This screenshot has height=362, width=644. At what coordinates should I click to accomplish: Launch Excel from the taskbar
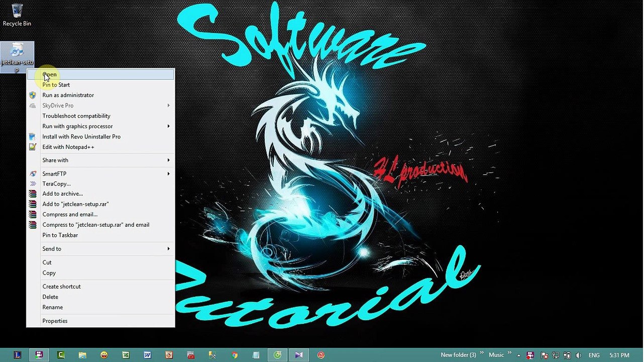pos(126,355)
